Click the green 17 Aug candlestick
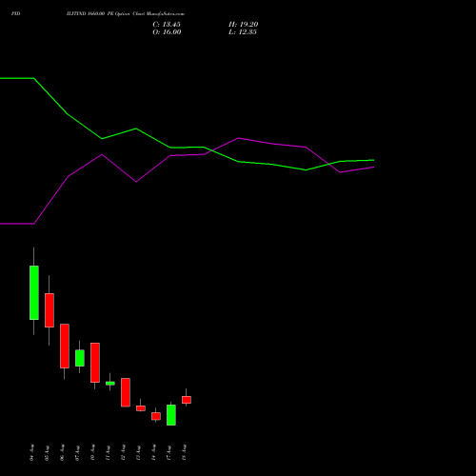Screen dimensions: 476x476 pyautogui.click(x=171, y=415)
